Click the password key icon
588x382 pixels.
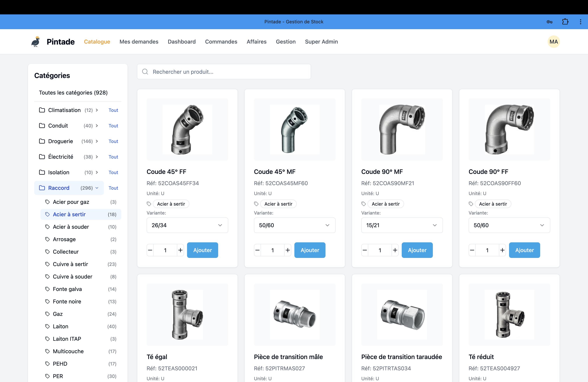(549, 22)
